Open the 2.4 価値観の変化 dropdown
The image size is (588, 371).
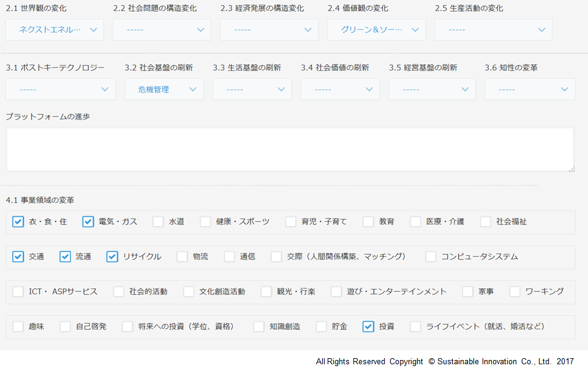click(x=377, y=29)
